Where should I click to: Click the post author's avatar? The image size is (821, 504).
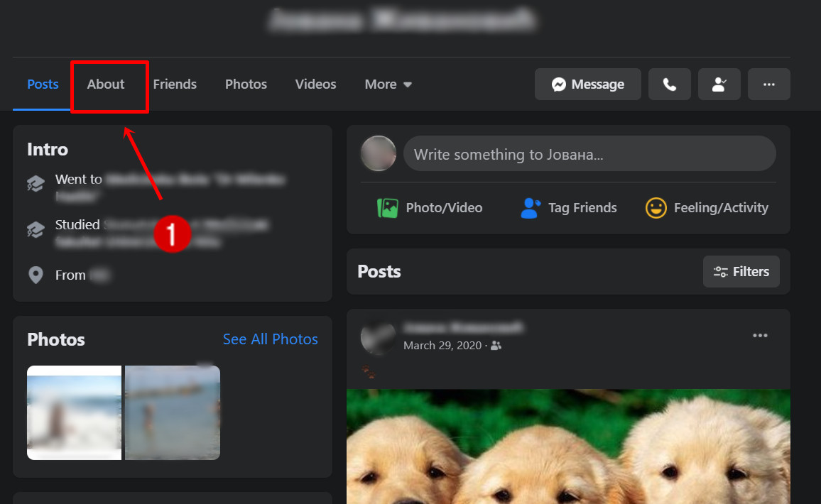click(x=378, y=338)
